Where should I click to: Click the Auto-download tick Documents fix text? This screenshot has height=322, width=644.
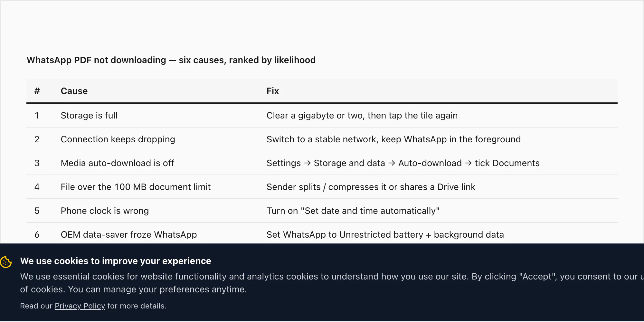(403, 163)
